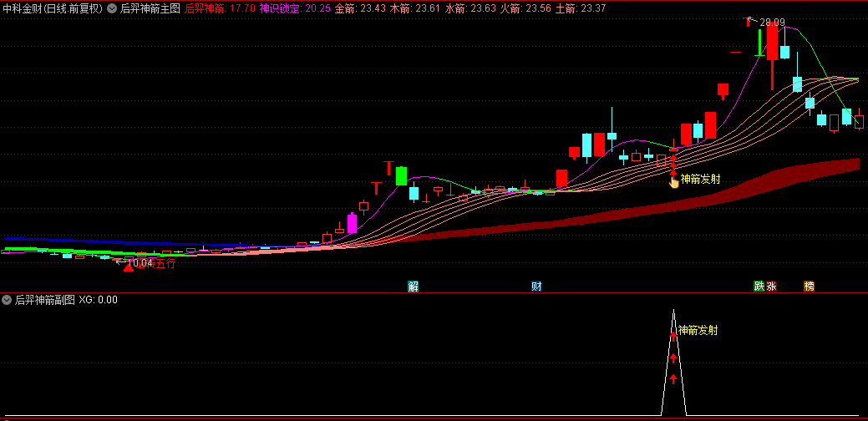
Task: Click the red 涨 marker icon
Action: (x=771, y=286)
